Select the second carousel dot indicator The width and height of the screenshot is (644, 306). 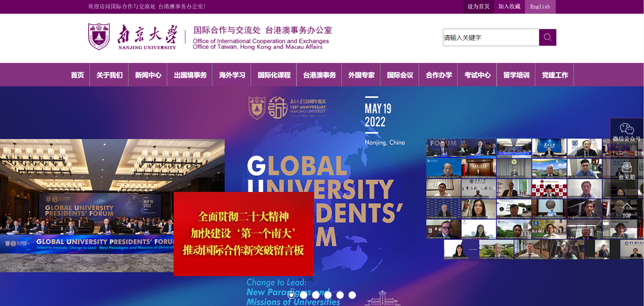[x=303, y=295]
